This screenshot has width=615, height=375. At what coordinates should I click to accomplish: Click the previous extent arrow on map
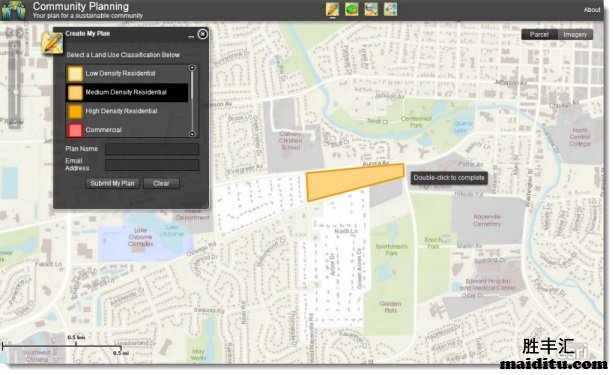pyautogui.click(x=9, y=33)
